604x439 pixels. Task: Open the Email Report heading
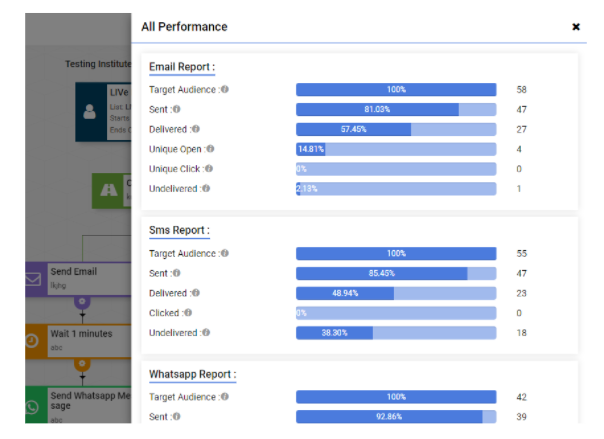click(x=181, y=67)
